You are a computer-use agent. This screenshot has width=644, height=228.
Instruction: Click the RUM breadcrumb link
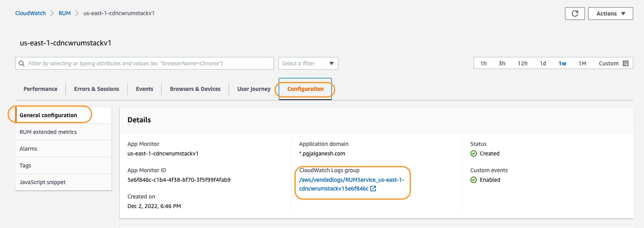pyautogui.click(x=65, y=13)
